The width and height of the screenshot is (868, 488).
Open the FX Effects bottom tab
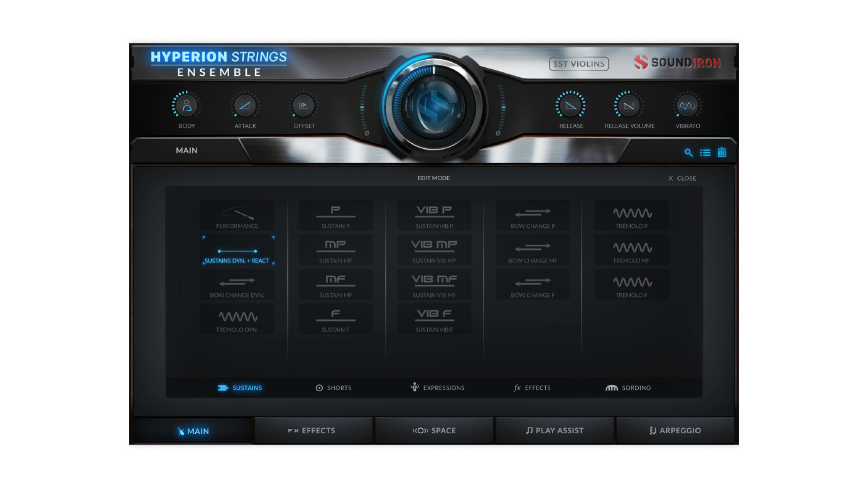[x=313, y=431]
